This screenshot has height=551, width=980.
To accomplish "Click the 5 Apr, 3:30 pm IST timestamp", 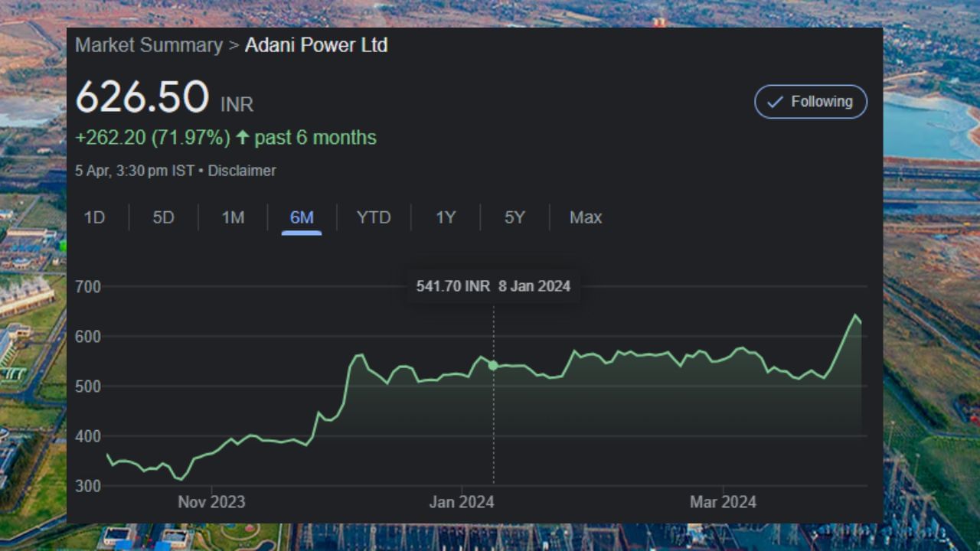I will tap(135, 171).
